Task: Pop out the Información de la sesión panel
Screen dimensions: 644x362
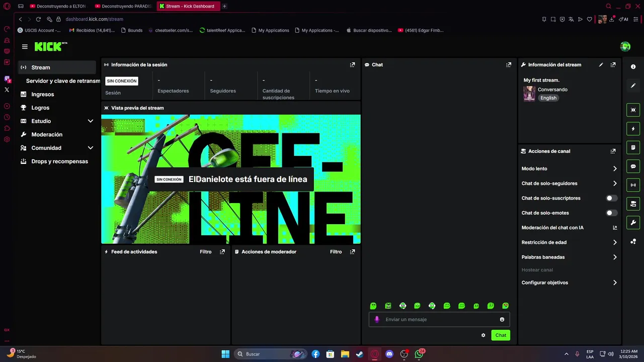Action: tap(352, 65)
